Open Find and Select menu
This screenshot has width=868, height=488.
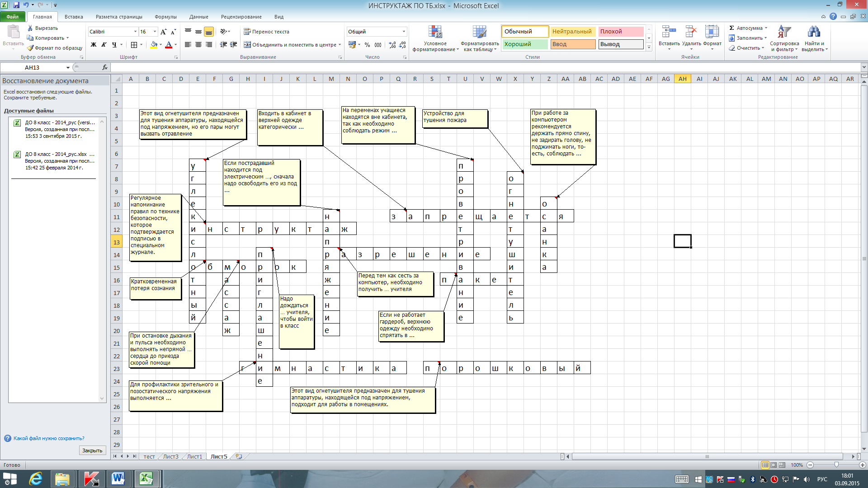coord(814,39)
